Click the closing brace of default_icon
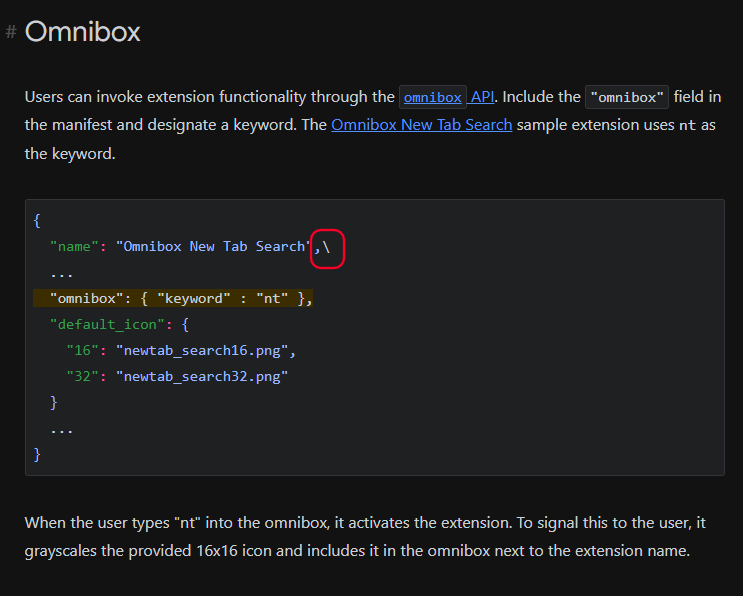Viewport: 743px width, 596px height. pos(54,403)
